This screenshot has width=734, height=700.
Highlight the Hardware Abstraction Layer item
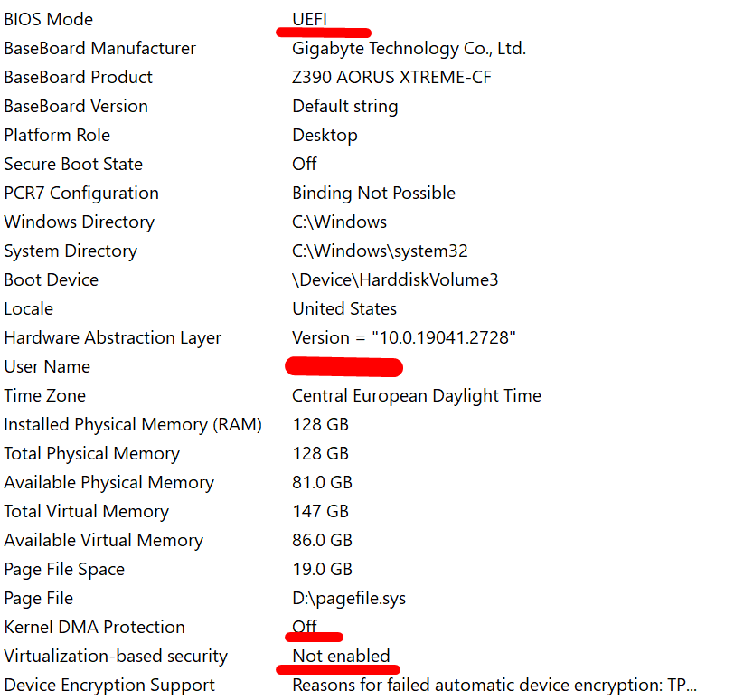tap(112, 337)
